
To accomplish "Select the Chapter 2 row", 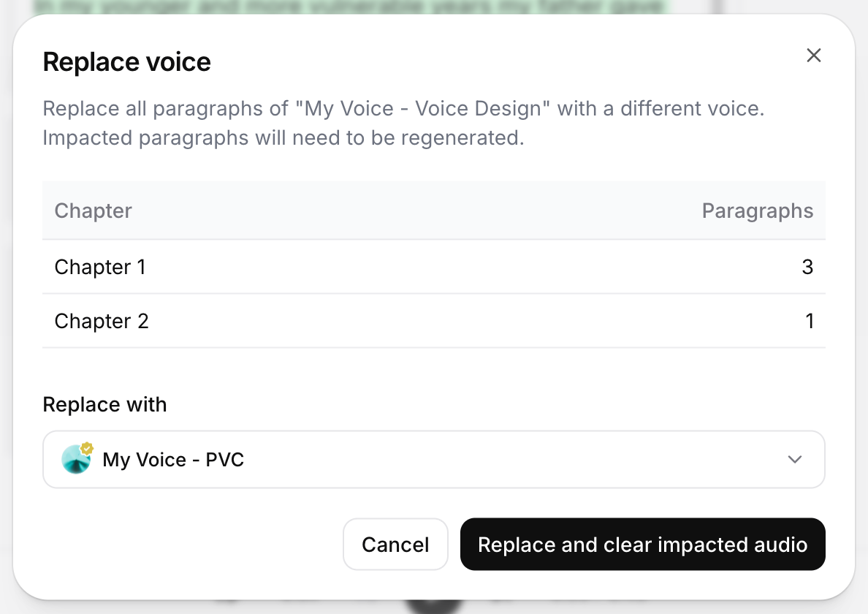I will [434, 321].
